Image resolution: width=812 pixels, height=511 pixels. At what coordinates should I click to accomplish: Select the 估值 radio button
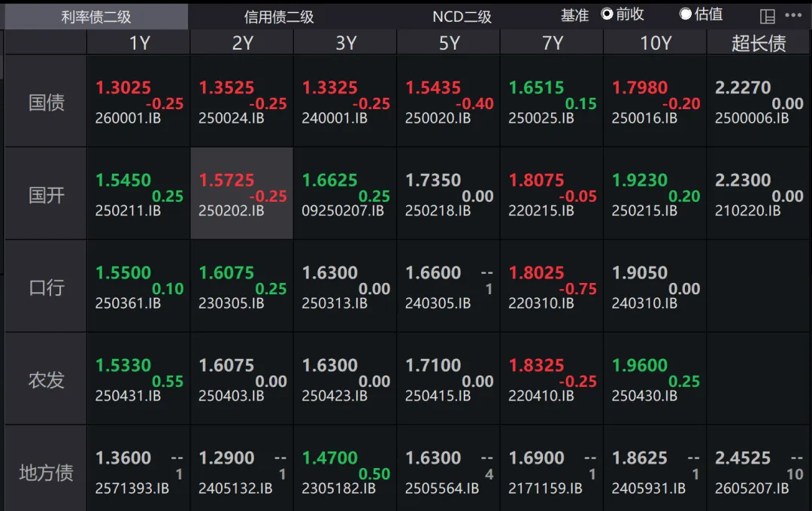coord(686,14)
